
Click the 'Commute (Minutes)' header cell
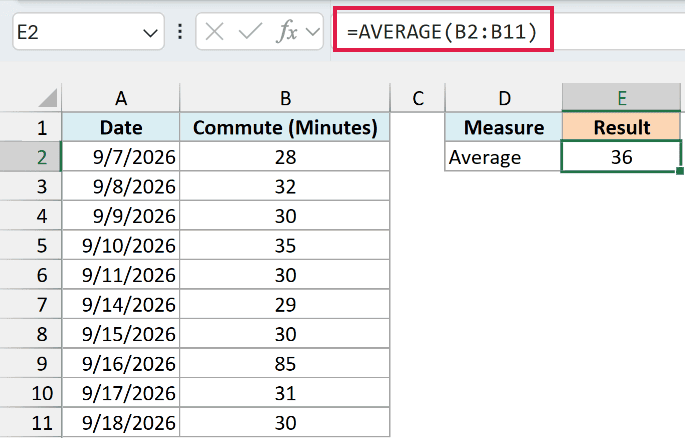(x=285, y=128)
